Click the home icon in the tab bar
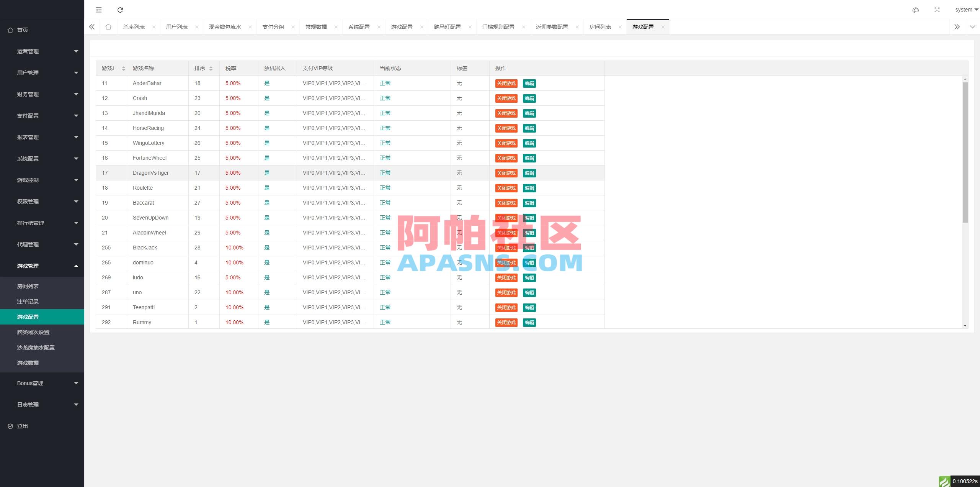The image size is (980, 487). pyautogui.click(x=108, y=26)
